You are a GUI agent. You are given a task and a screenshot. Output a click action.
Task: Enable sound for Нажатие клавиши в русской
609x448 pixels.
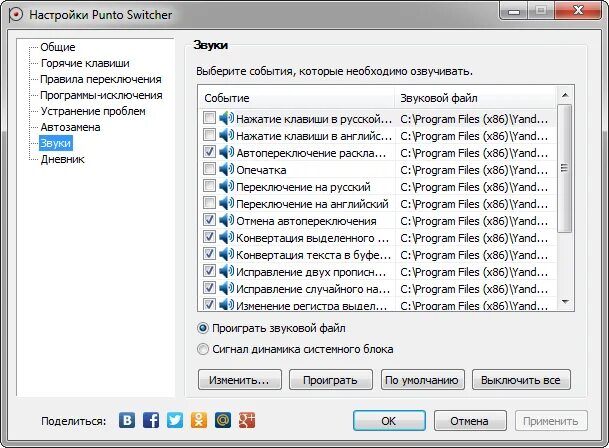209,118
